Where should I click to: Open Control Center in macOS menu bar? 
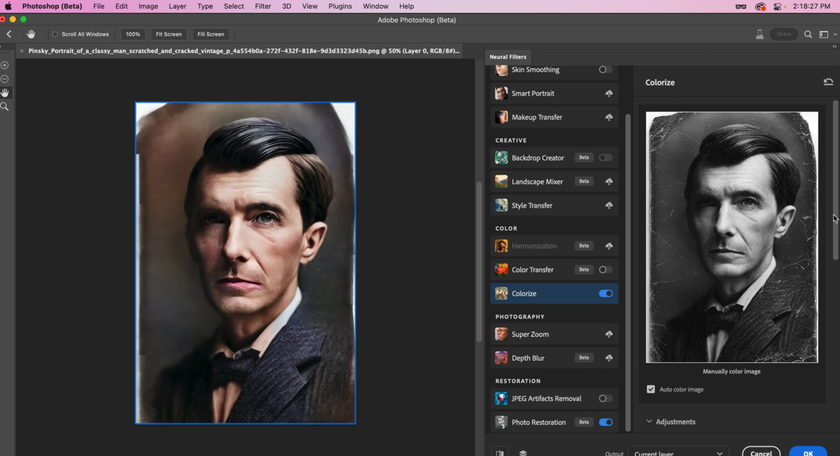[x=777, y=6]
